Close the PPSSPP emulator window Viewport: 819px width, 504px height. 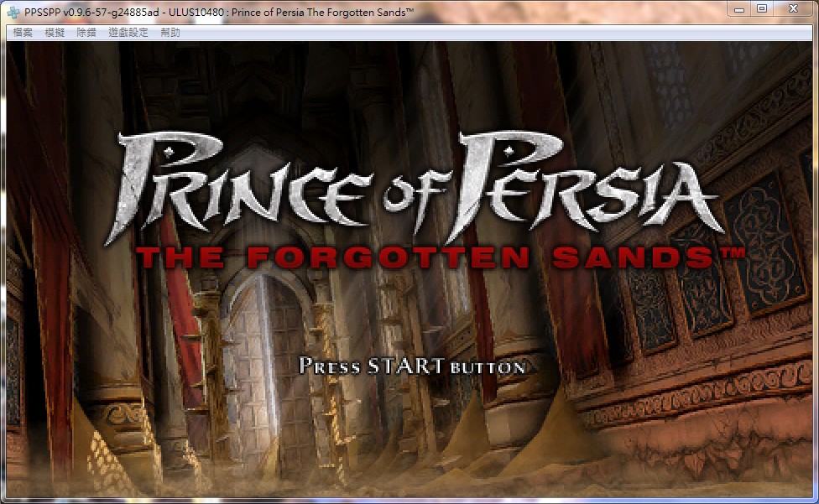[792, 9]
